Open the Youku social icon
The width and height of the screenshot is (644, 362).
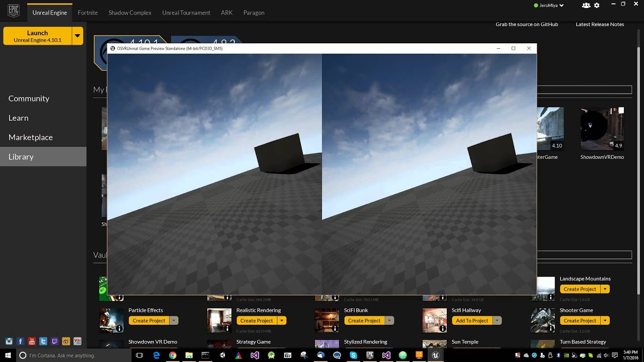click(x=77, y=341)
